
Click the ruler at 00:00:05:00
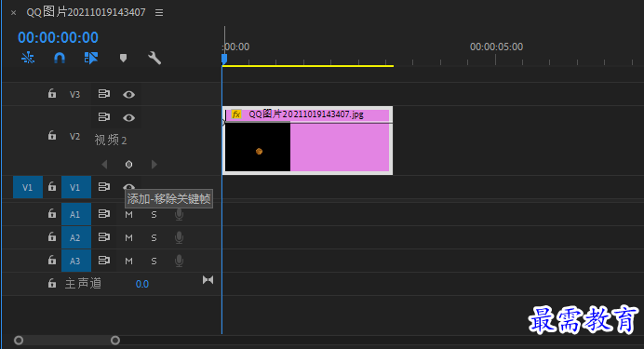click(496, 47)
